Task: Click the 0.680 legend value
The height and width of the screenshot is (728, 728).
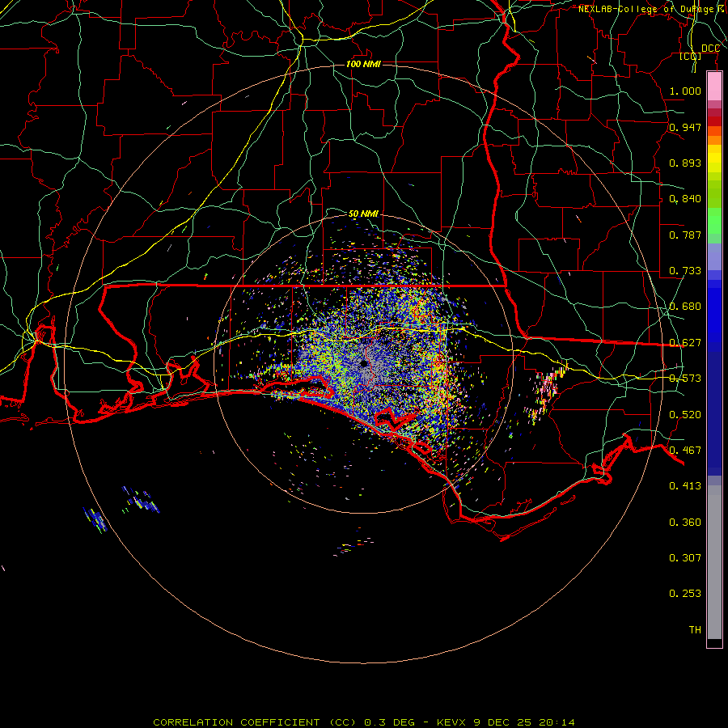Action: pos(685,307)
